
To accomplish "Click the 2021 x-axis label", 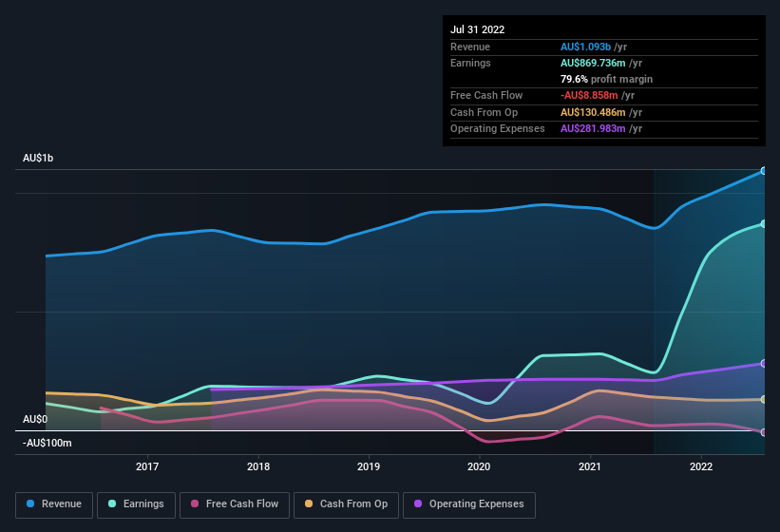I will [590, 466].
